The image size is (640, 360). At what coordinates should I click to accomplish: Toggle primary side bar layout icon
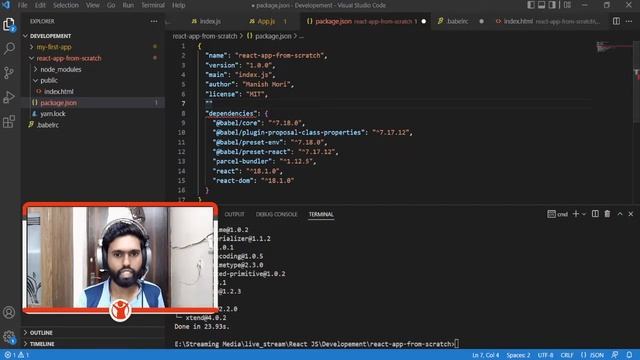(531, 5)
